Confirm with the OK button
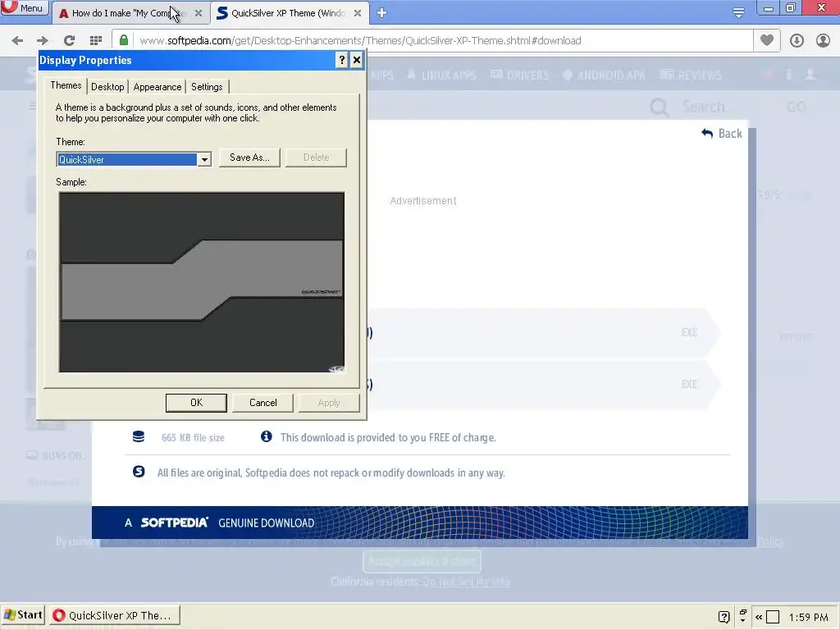The image size is (840, 630). [x=196, y=403]
